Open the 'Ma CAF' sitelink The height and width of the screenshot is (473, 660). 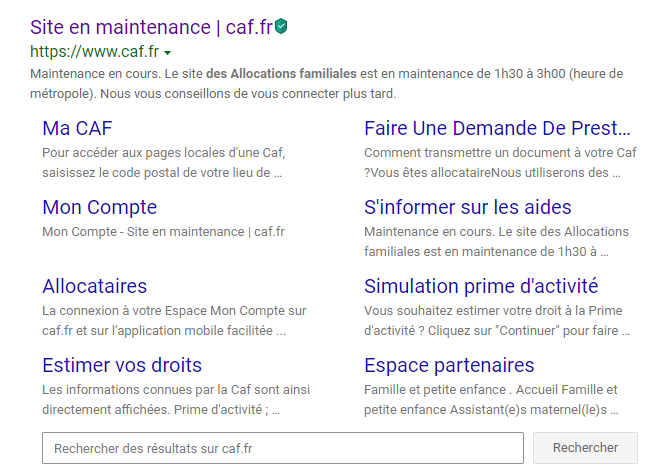coord(77,128)
